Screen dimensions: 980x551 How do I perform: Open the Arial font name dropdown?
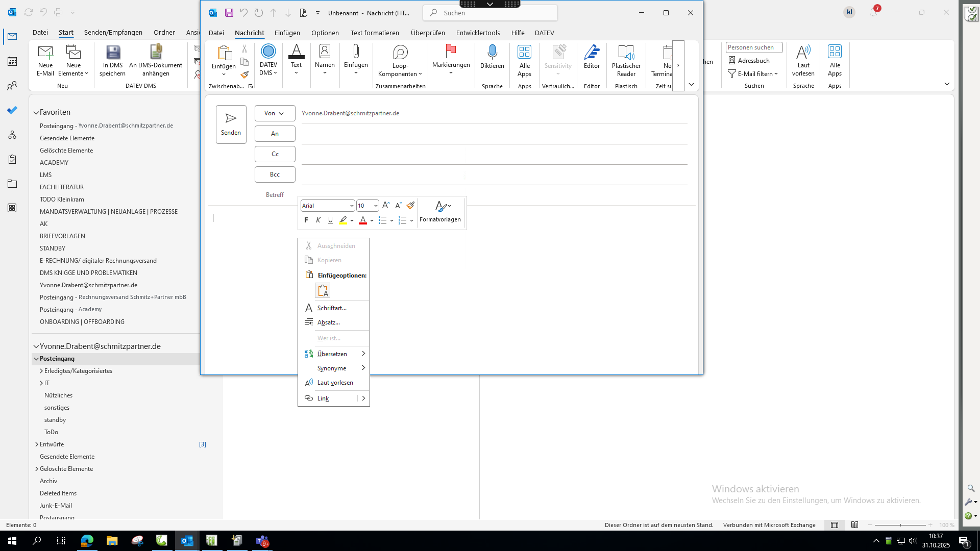tap(352, 206)
